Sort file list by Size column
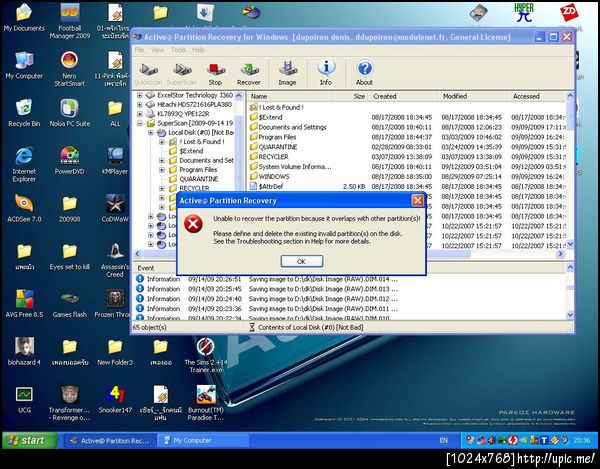This screenshot has width=600, height=469. click(x=350, y=96)
